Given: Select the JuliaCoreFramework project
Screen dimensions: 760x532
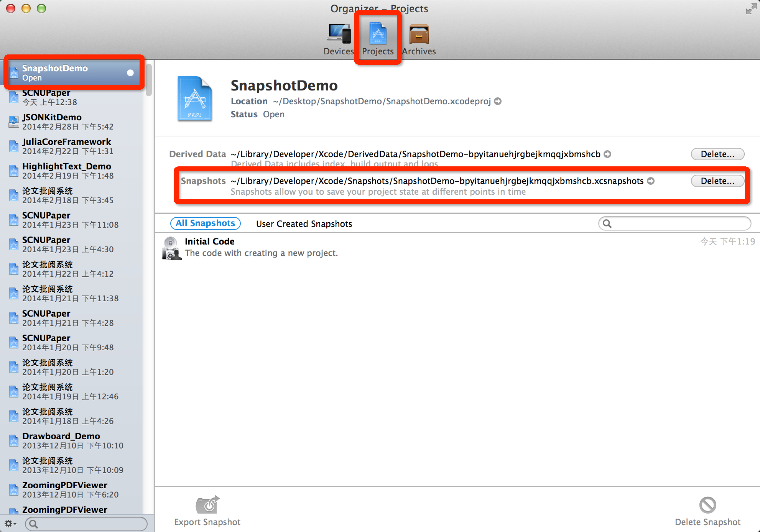Looking at the screenshot, I should coord(72,146).
